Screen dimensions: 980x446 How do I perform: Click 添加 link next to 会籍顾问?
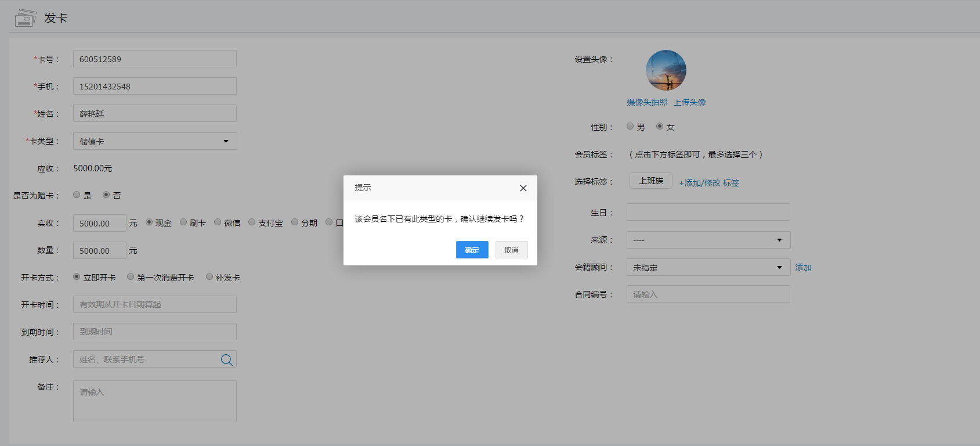pyautogui.click(x=803, y=267)
